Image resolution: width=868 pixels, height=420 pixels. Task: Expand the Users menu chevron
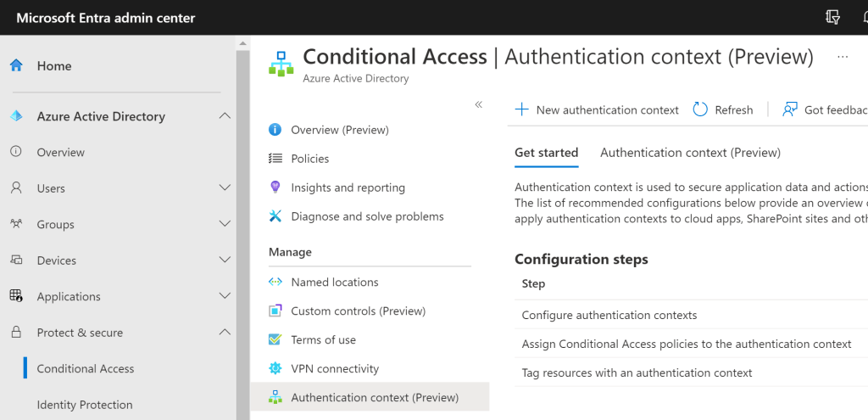(225, 188)
